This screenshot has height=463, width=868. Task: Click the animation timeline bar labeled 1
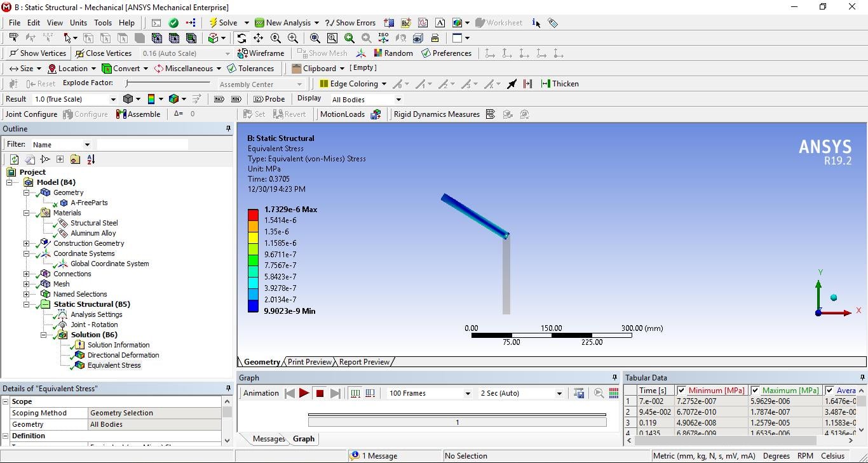(x=457, y=422)
